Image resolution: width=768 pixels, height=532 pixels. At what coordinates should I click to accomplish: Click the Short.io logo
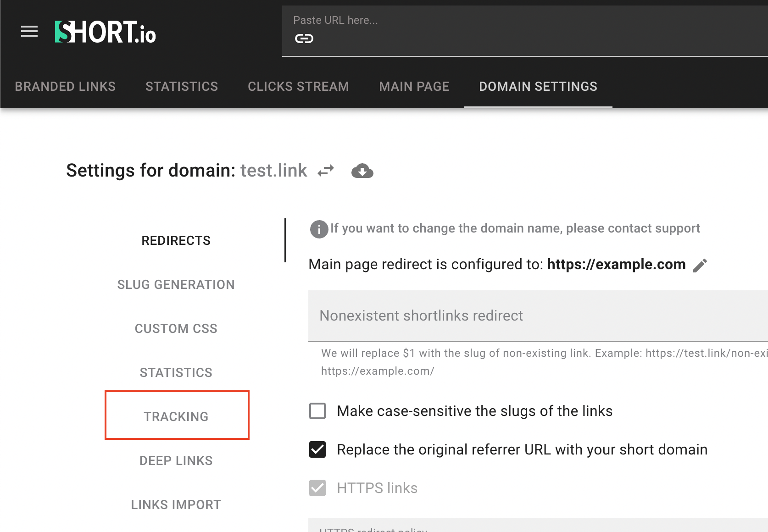106,32
